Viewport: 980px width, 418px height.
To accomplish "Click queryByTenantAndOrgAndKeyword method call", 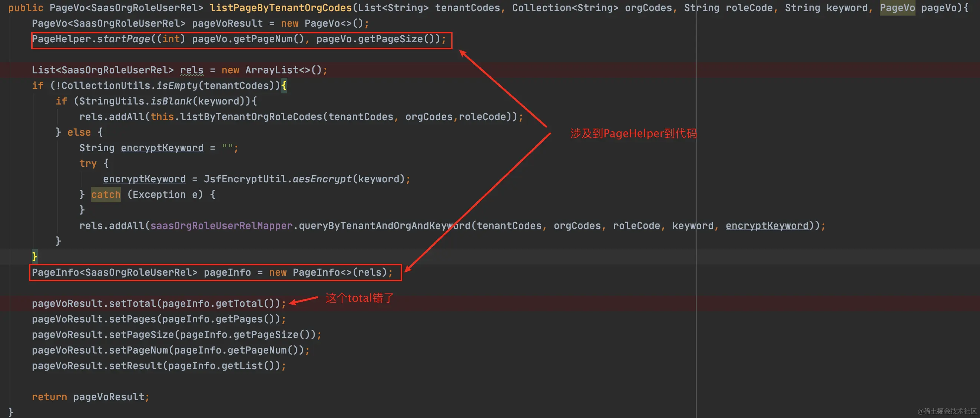I will click(384, 226).
